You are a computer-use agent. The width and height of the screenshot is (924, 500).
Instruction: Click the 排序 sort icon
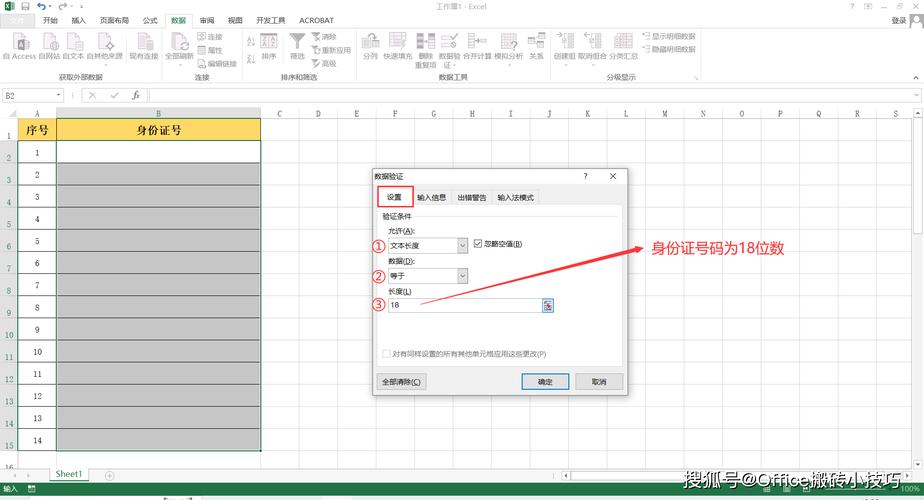pyautogui.click(x=268, y=43)
